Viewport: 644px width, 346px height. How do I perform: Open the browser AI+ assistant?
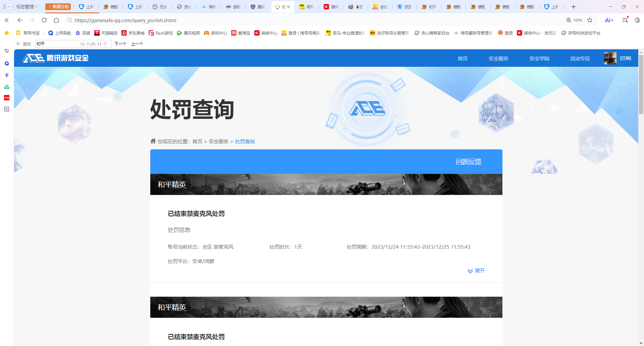click(609, 20)
